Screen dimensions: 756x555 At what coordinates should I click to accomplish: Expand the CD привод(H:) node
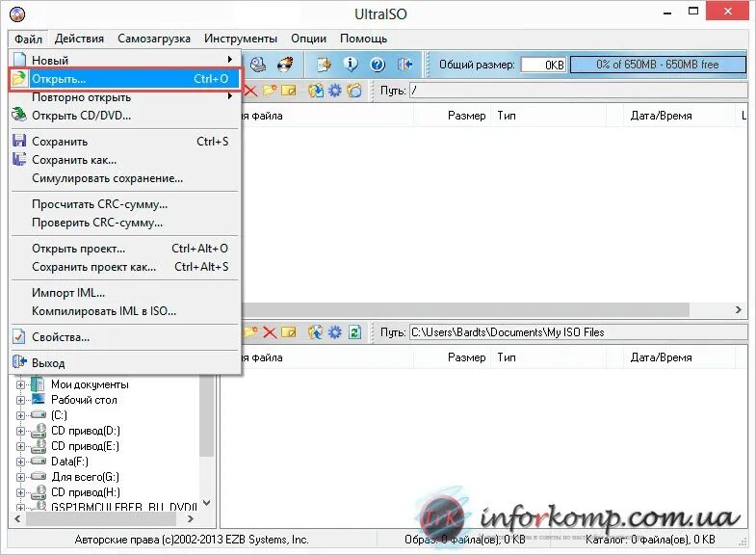tap(20, 492)
